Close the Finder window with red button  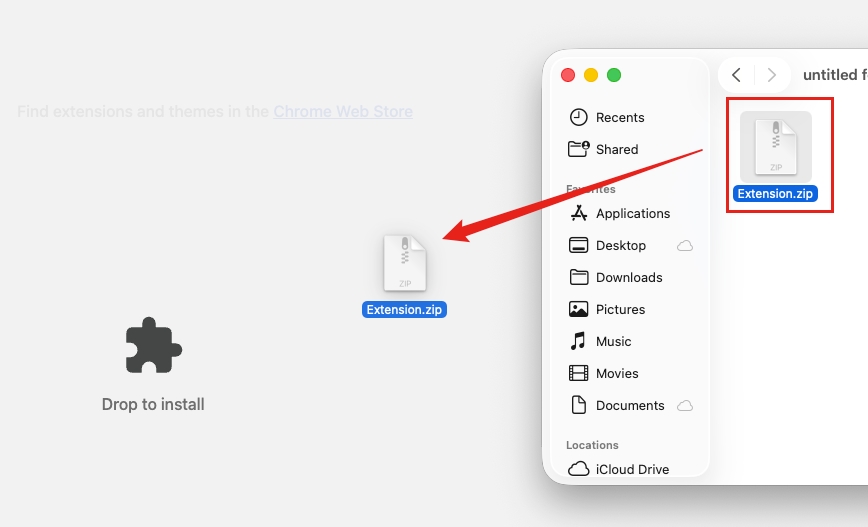click(x=568, y=75)
